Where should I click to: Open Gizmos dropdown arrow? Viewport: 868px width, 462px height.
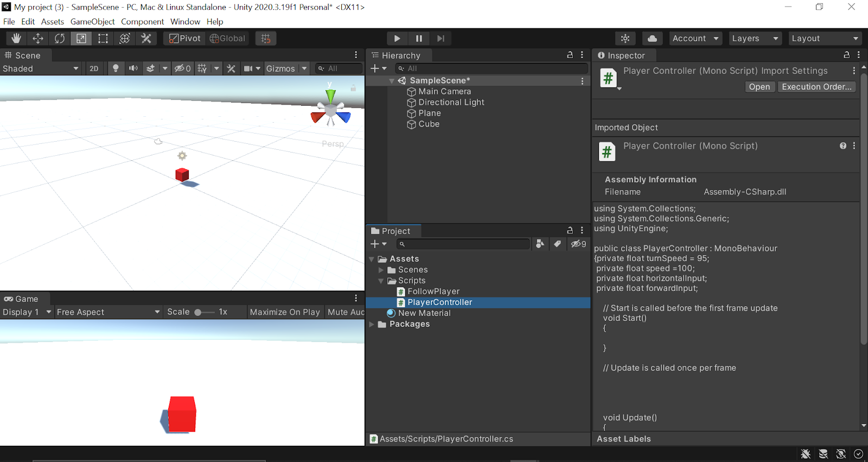(x=304, y=68)
